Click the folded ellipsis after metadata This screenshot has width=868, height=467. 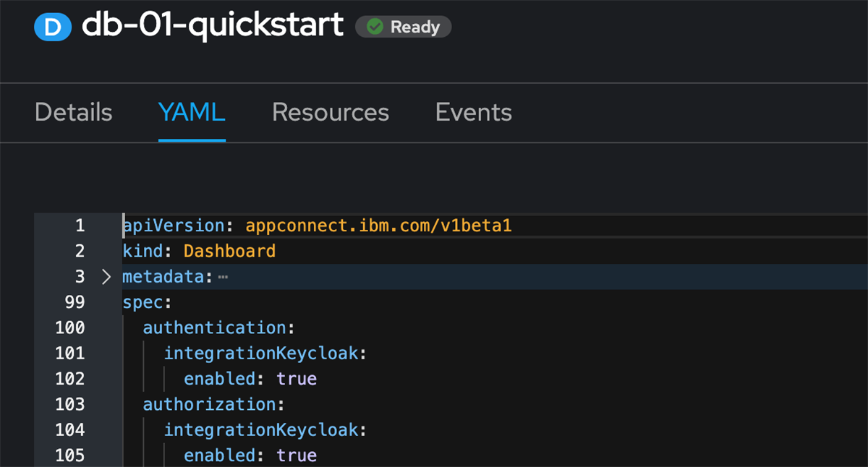223,277
